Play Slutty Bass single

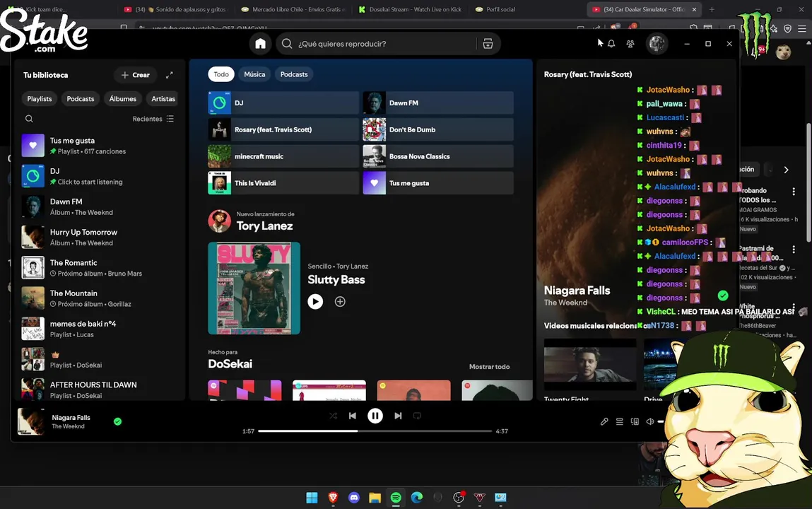click(x=315, y=301)
